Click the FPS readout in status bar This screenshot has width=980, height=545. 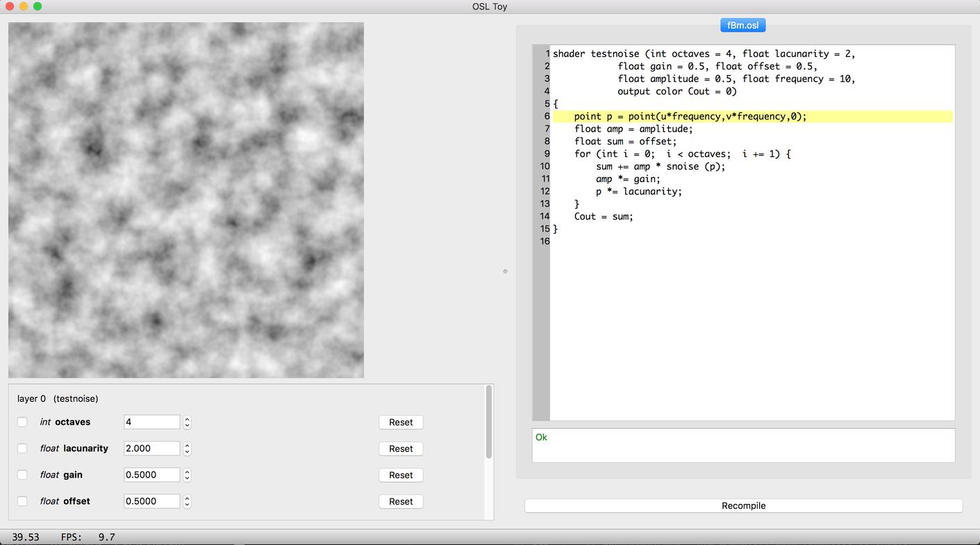88,537
